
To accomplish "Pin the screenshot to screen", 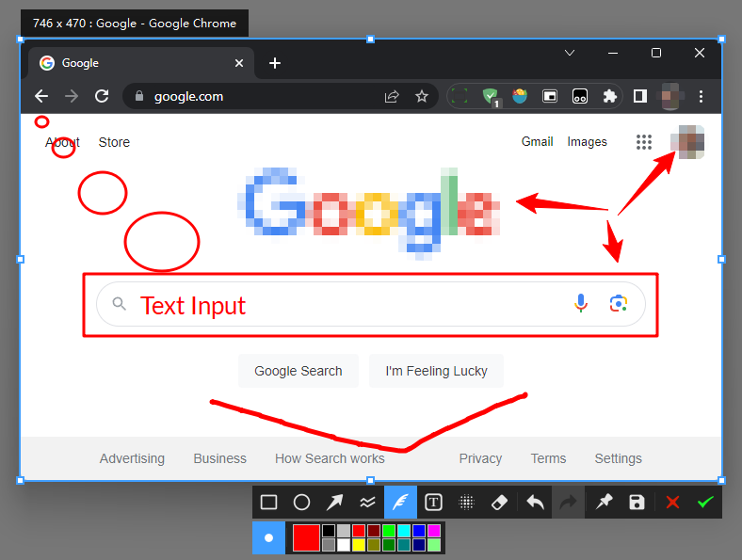I will 604,503.
